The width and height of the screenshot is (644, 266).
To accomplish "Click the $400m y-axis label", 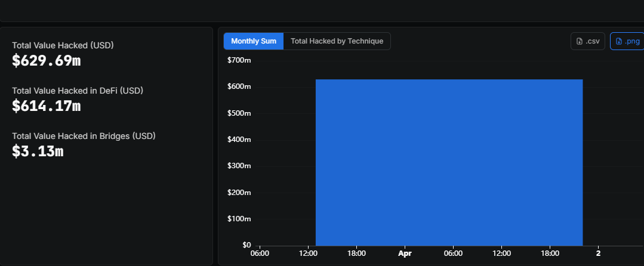I will (x=239, y=140).
